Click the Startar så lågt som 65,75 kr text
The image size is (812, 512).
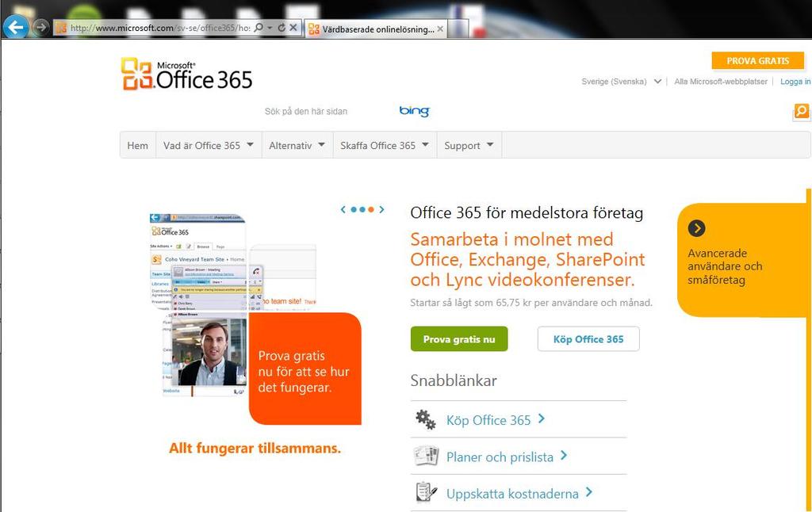tap(531, 302)
